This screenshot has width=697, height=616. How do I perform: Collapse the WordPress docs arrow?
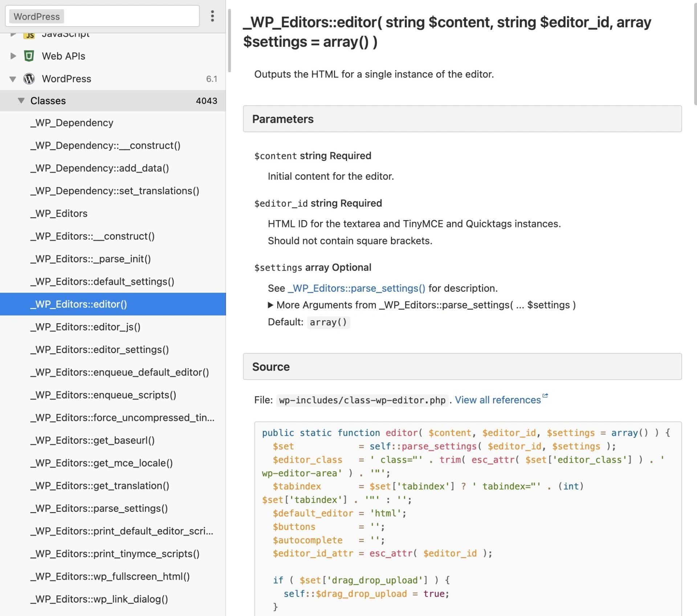(x=13, y=79)
